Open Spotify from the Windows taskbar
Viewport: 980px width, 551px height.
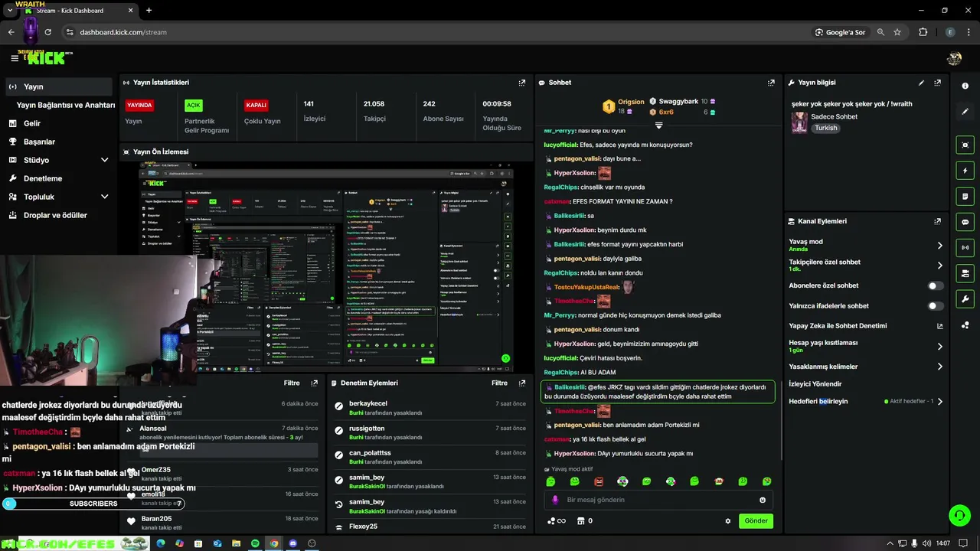(x=255, y=543)
